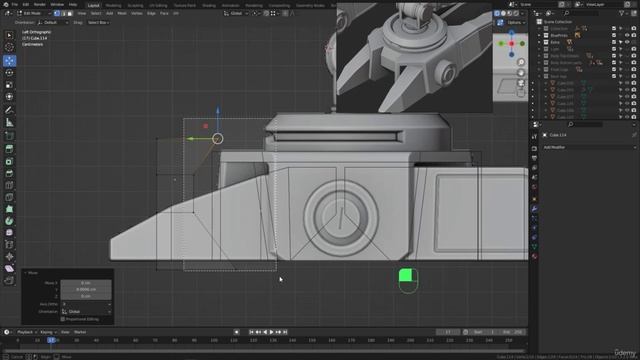Hide Extra collection with eye icon
640x360 pixels.
tap(627, 42)
